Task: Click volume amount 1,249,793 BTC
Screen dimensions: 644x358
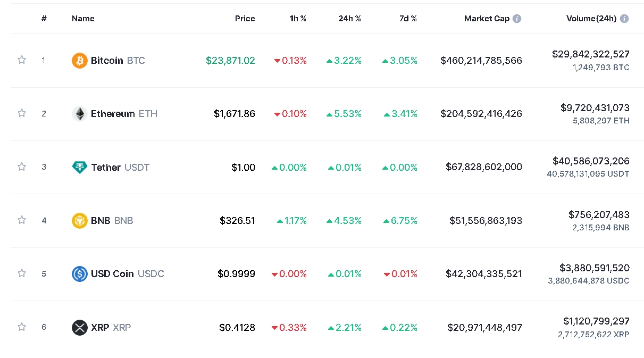Action: click(x=601, y=68)
